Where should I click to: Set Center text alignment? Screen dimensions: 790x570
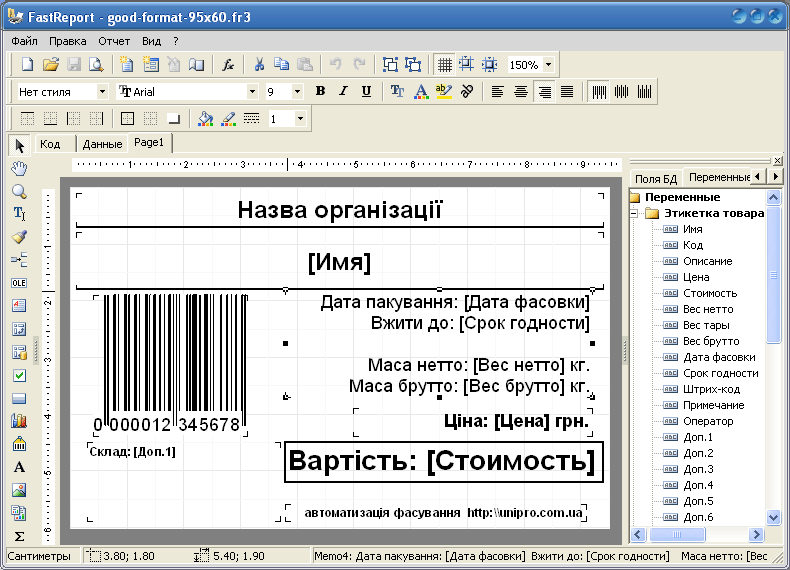(520, 92)
